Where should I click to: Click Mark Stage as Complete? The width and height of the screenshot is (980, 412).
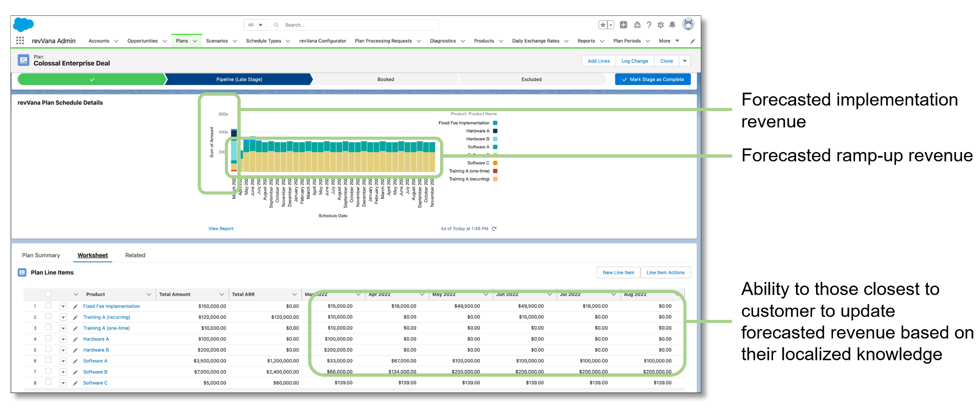pyautogui.click(x=653, y=79)
